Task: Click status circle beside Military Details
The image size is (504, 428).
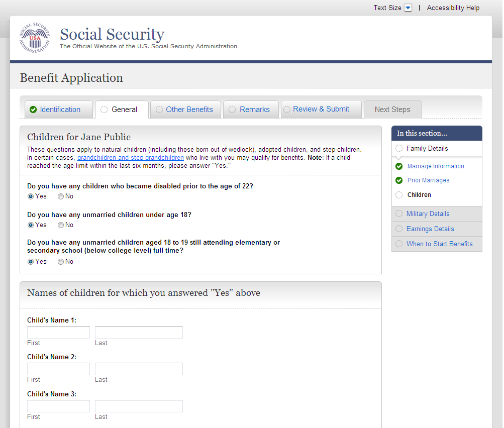Action: (399, 214)
